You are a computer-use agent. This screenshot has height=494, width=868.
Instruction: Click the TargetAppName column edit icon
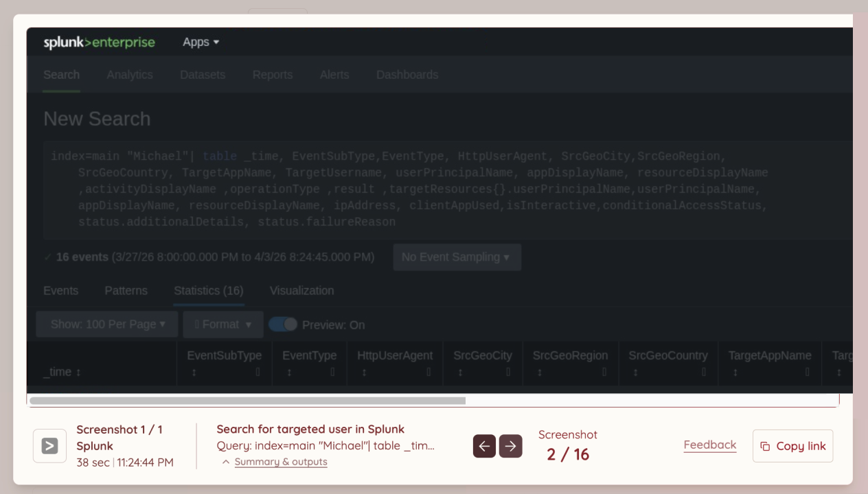(808, 373)
